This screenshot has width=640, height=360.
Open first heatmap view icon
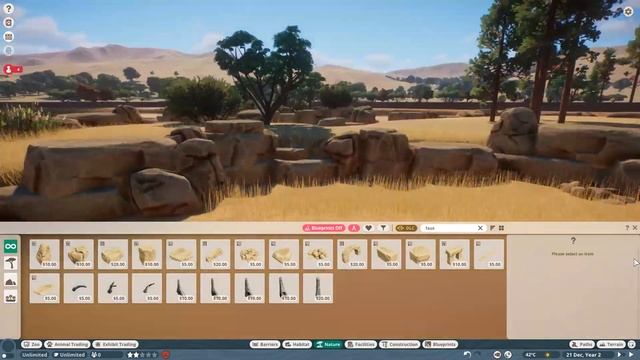point(497,355)
